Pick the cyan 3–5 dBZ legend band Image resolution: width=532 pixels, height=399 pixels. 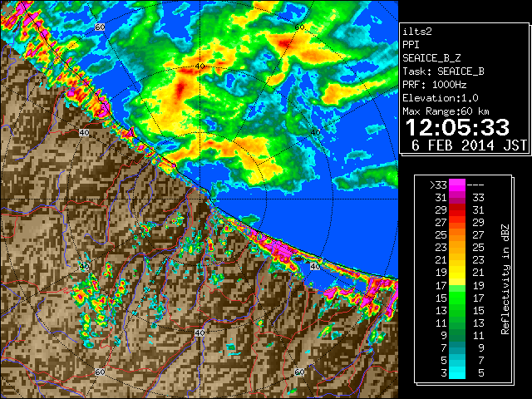pyautogui.click(x=457, y=372)
